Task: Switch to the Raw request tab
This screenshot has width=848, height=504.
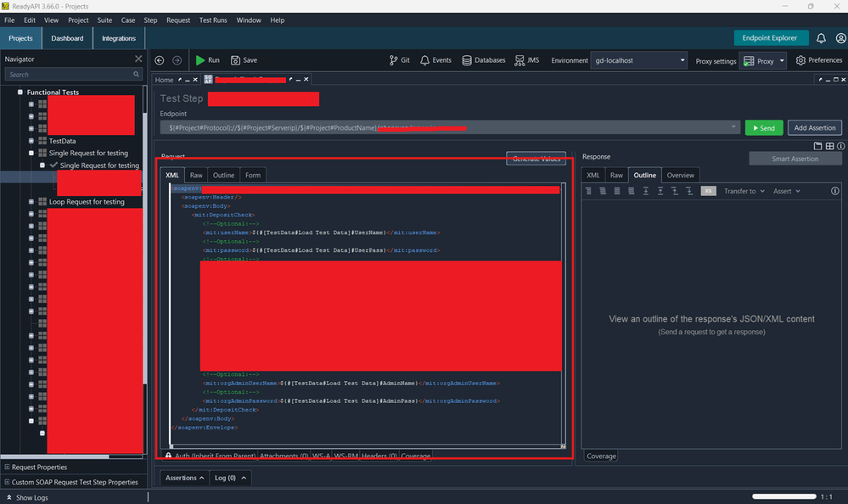Action: [x=196, y=175]
